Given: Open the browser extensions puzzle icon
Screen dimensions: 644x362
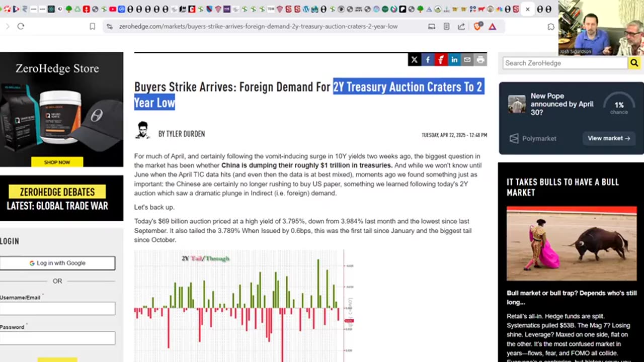Looking at the screenshot, I should click(551, 26).
